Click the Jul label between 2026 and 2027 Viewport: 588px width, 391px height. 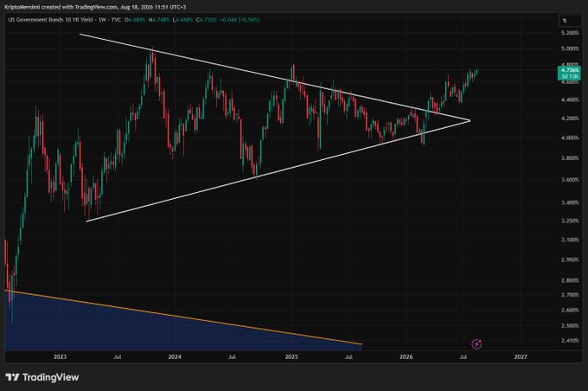coord(463,356)
